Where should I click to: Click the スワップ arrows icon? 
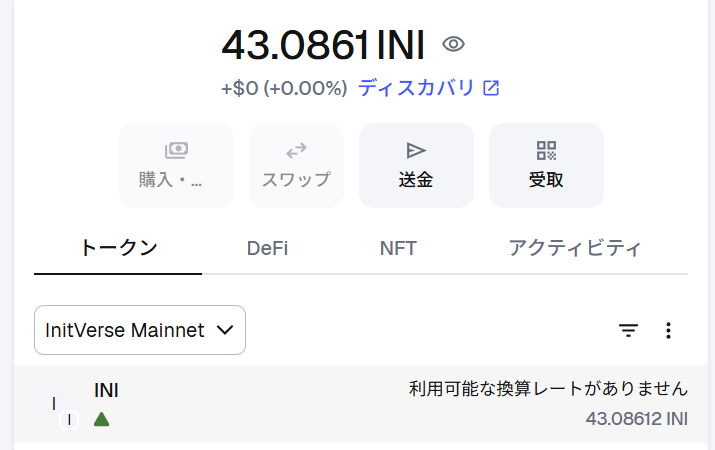(296, 150)
